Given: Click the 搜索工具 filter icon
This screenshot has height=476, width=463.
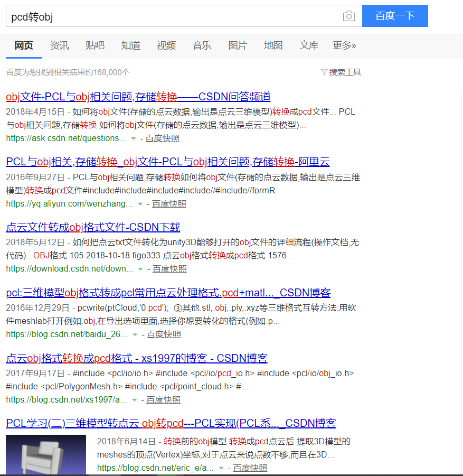Looking at the screenshot, I should pos(324,72).
